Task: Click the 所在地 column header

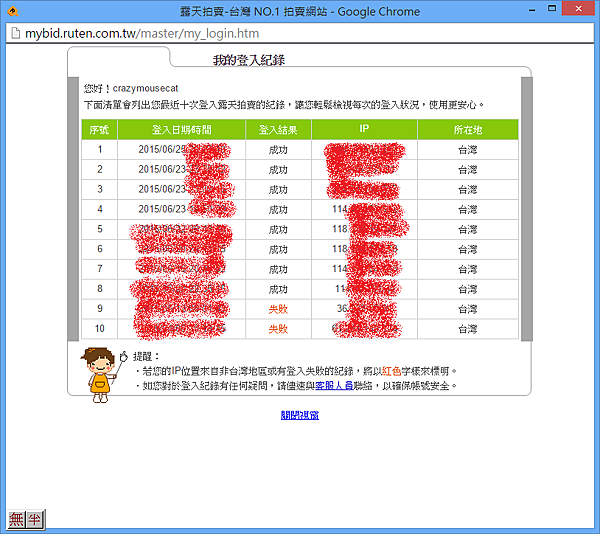Action: pyautogui.click(x=468, y=130)
